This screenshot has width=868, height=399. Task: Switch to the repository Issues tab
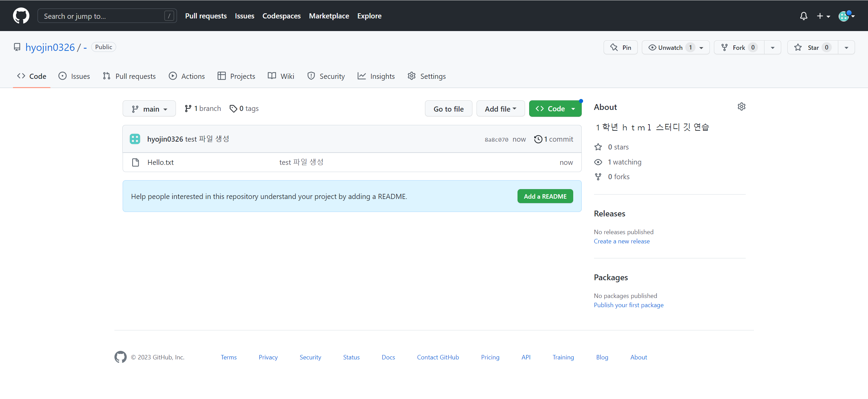coord(74,76)
